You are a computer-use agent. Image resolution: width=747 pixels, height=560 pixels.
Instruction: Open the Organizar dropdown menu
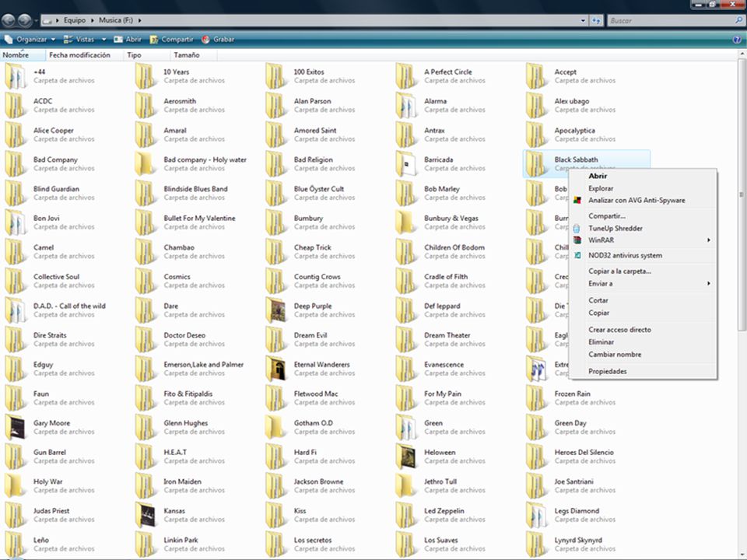pyautogui.click(x=30, y=40)
